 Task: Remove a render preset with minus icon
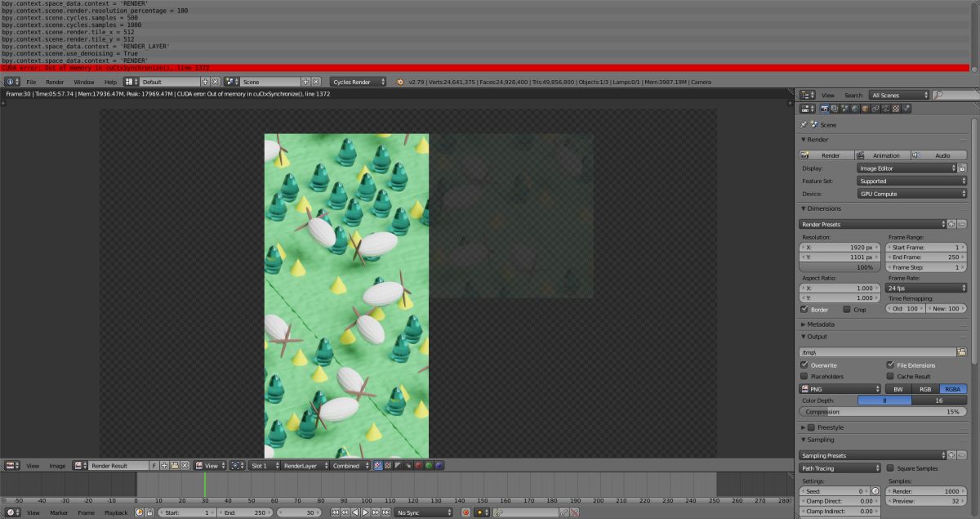pyautogui.click(x=962, y=224)
